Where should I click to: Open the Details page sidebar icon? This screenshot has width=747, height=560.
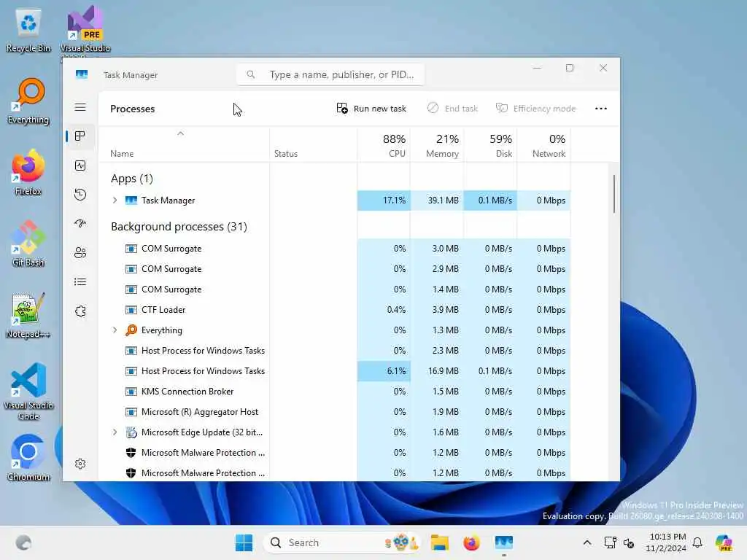(80, 282)
